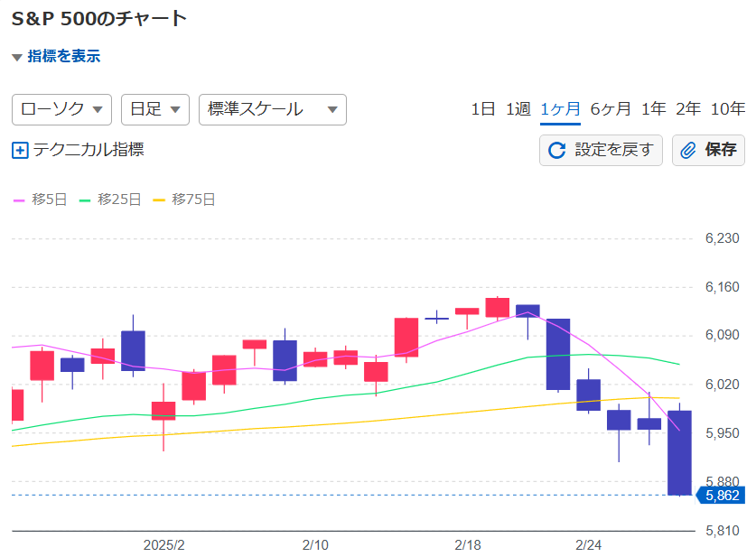Select the 1週 period tab
Screen dimensions: 756x557
518,109
